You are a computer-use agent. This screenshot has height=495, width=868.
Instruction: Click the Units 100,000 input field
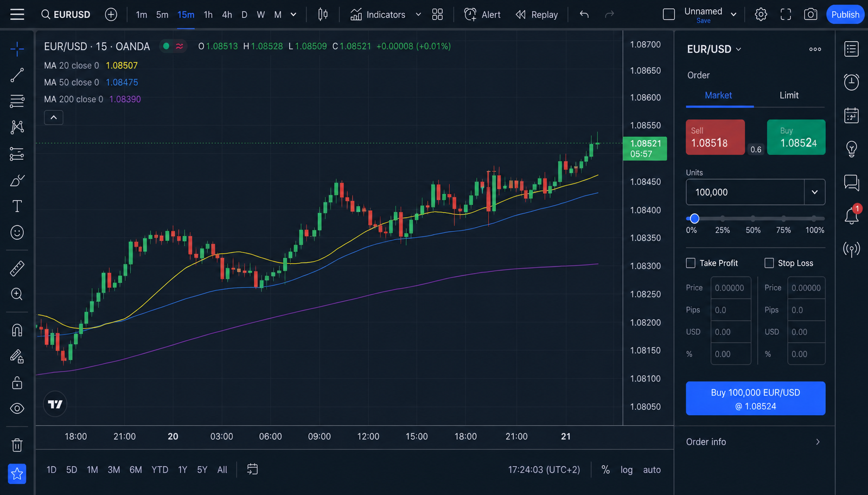click(745, 192)
